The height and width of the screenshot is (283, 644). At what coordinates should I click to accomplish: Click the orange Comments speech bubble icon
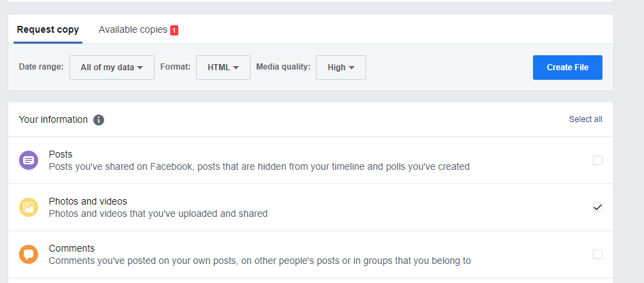(x=29, y=254)
